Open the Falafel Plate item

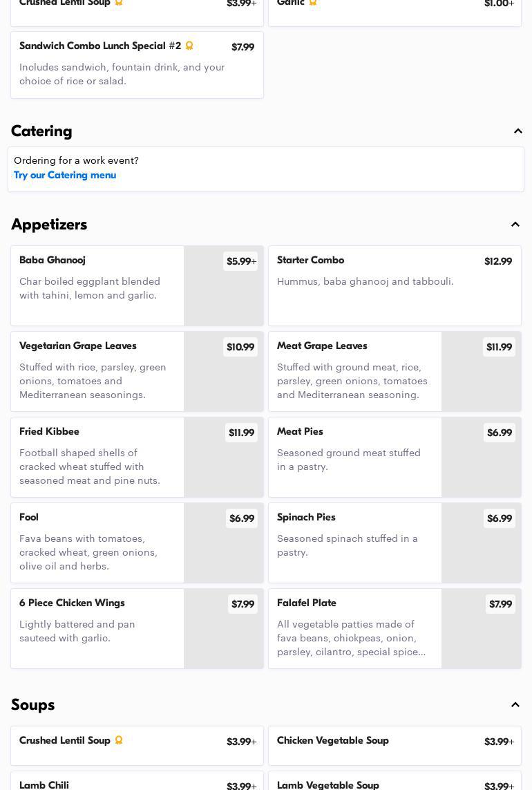coord(354,628)
